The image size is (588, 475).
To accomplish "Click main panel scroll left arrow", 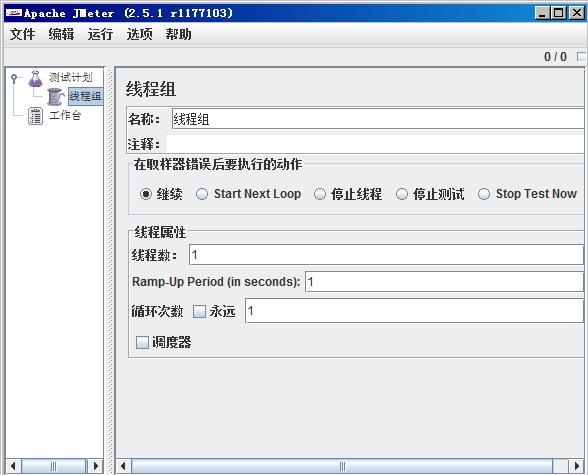I will point(123,466).
